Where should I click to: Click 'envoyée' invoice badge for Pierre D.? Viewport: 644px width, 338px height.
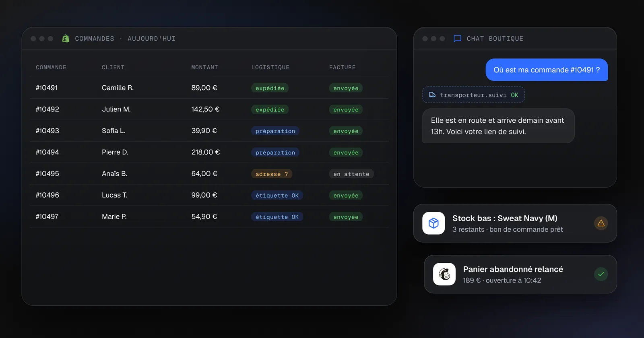click(346, 153)
